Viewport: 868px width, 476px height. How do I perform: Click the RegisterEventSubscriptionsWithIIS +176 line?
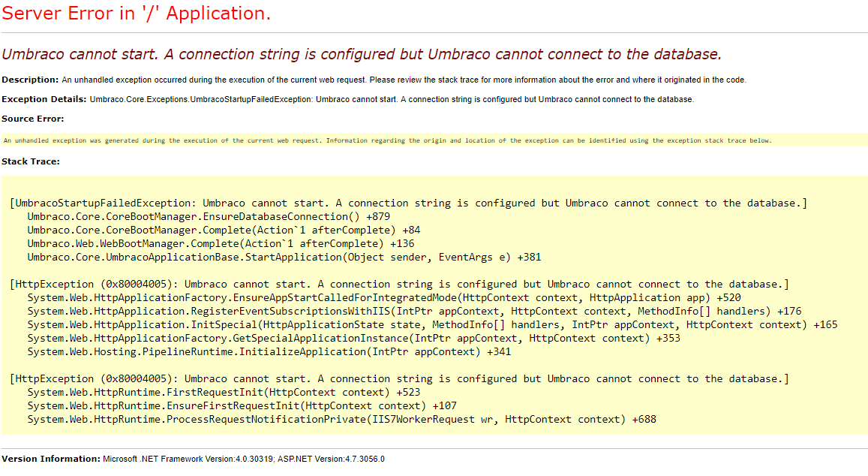click(414, 312)
